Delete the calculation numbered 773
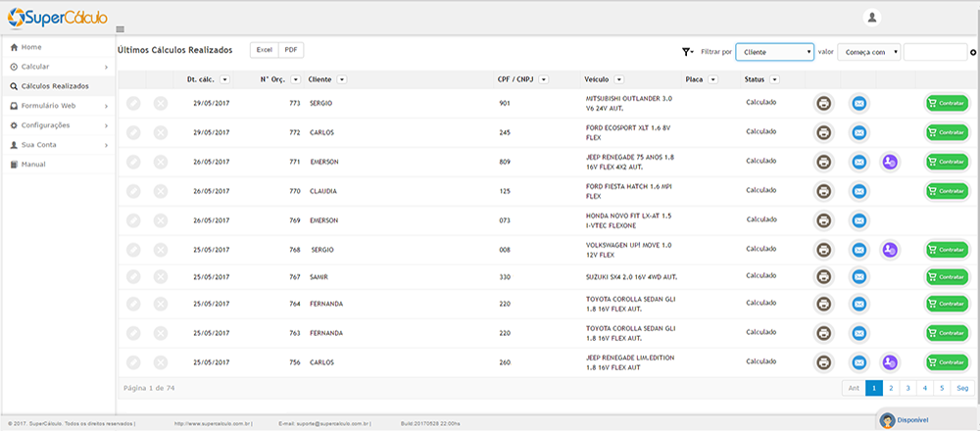 [161, 103]
